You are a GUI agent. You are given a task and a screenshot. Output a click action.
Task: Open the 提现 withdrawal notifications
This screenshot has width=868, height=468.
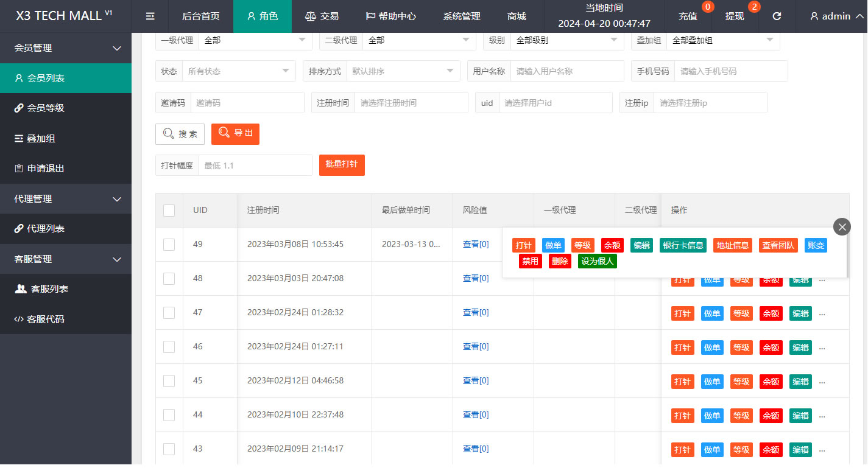[735, 16]
